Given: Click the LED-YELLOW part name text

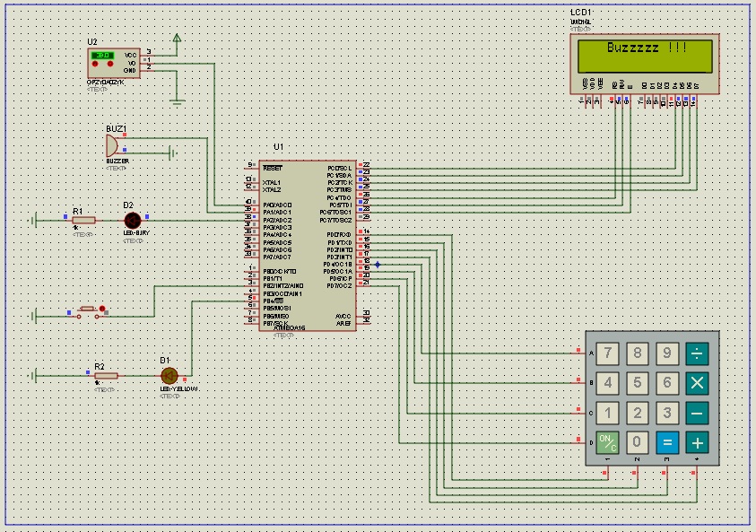Looking at the screenshot, I should pos(178,388).
